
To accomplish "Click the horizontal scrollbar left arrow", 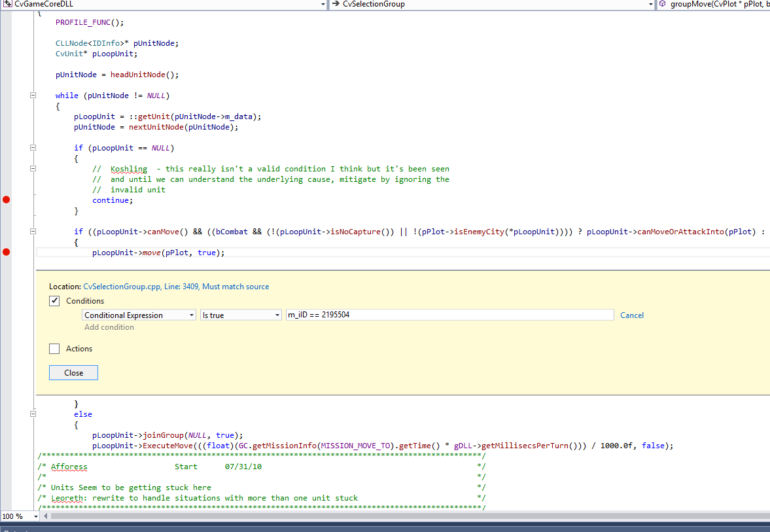I will (x=46, y=516).
